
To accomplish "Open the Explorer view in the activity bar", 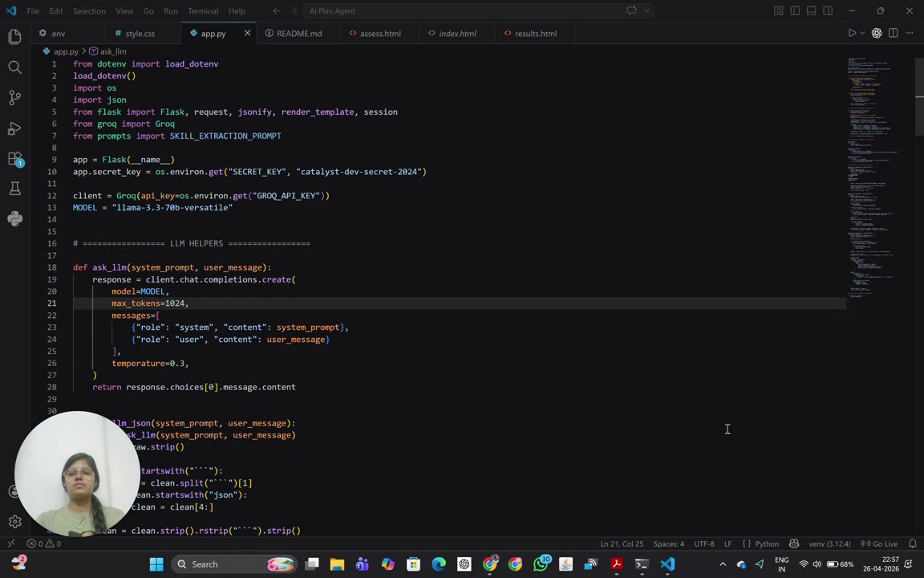I will pyautogui.click(x=14, y=37).
